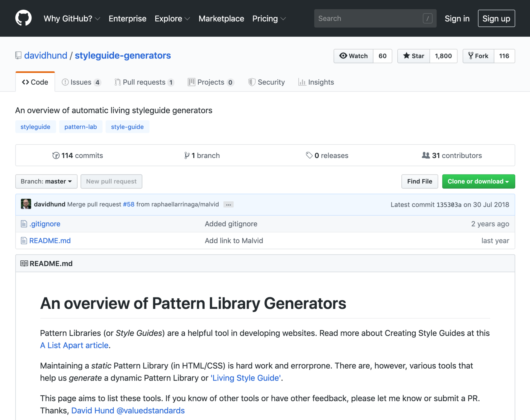
Task: Click the 116 forks count
Action: (504, 56)
